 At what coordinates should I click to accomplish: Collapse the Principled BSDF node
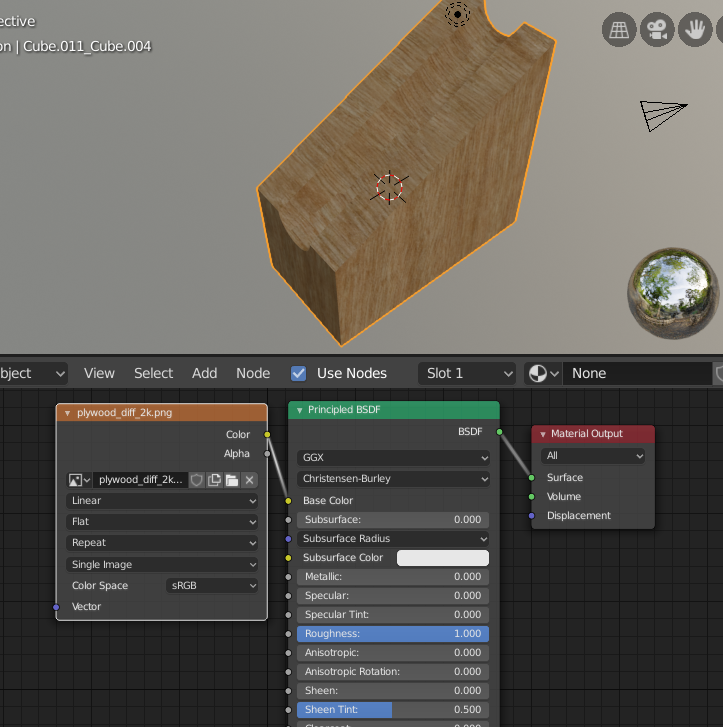(299, 410)
